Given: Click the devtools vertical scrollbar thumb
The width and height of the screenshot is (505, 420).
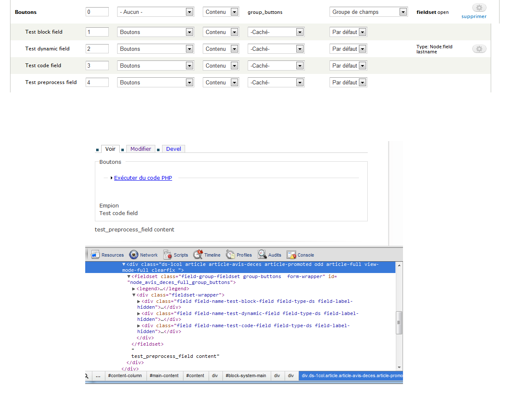Looking at the screenshot, I should click(x=399, y=323).
